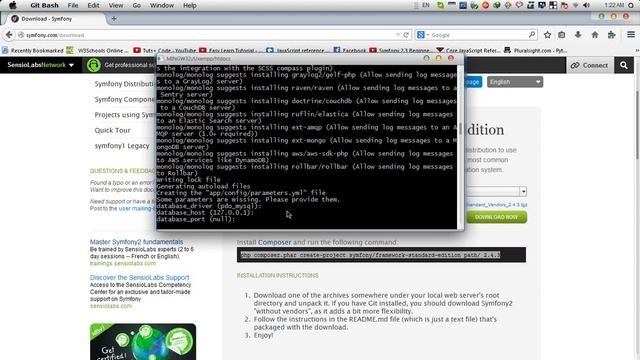640x360 pixels.
Task: Open the Pluralsight bookmark
Action: point(535,51)
